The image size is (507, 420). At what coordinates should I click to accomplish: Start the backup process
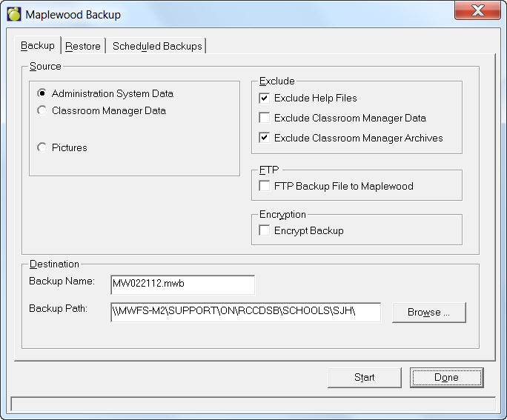[x=364, y=378]
